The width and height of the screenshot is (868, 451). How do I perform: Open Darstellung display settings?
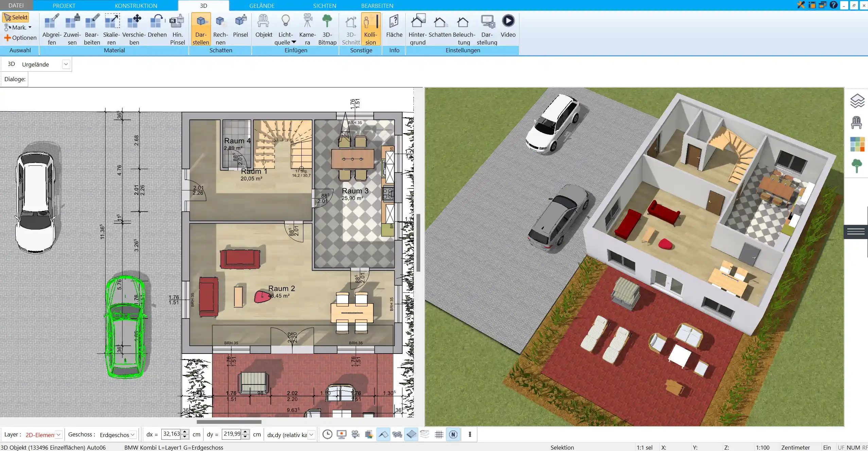[x=487, y=29]
